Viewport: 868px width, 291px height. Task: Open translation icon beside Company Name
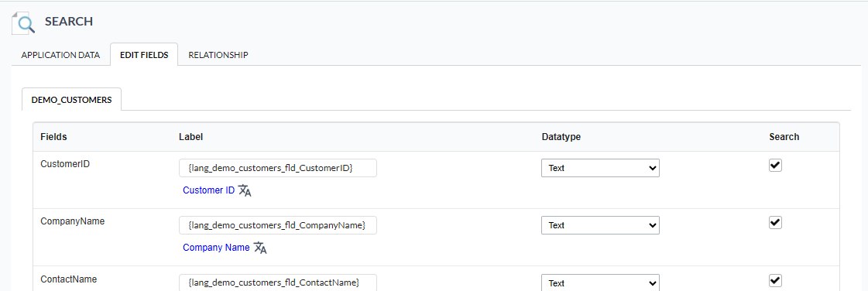[260, 248]
